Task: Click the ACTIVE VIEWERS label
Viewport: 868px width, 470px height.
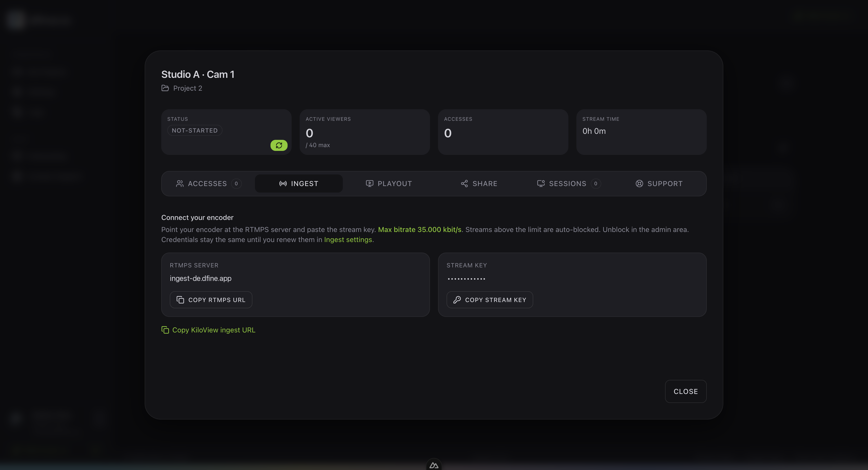Action: (x=328, y=119)
